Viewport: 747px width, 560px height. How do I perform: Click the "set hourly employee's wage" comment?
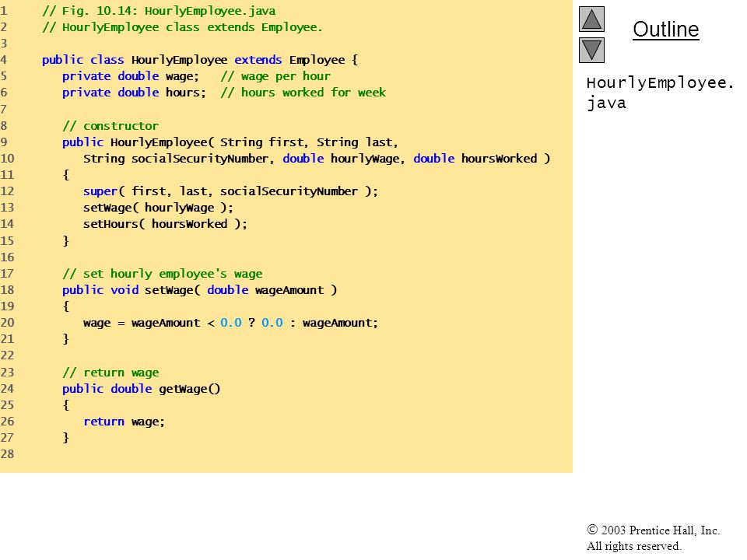click(x=163, y=274)
